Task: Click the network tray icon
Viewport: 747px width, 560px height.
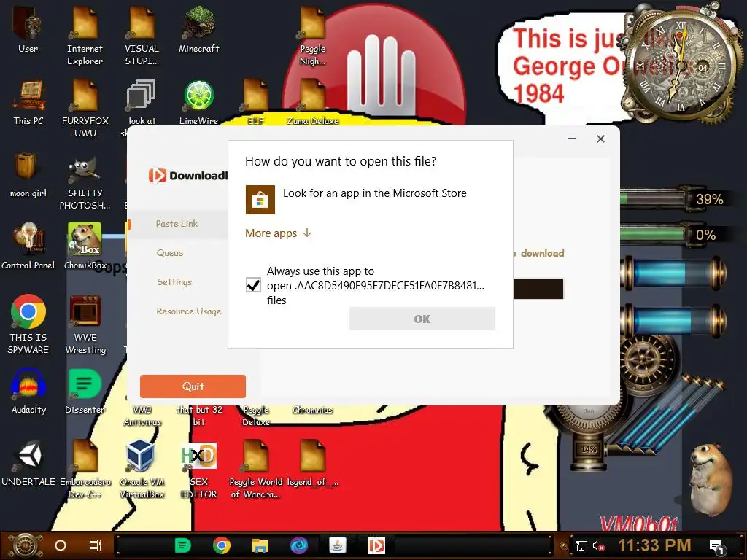Action: click(581, 545)
